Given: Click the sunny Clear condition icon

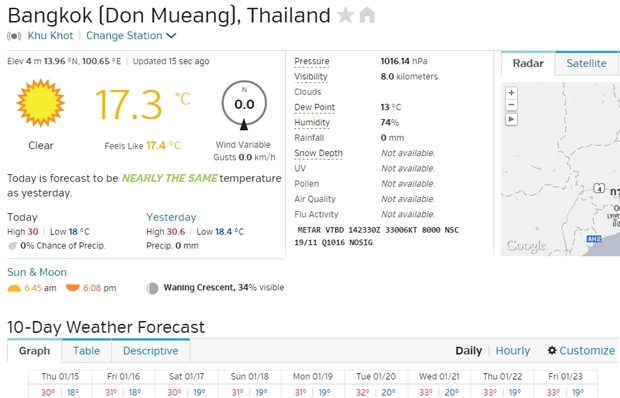Looking at the screenshot, I should coord(40,103).
